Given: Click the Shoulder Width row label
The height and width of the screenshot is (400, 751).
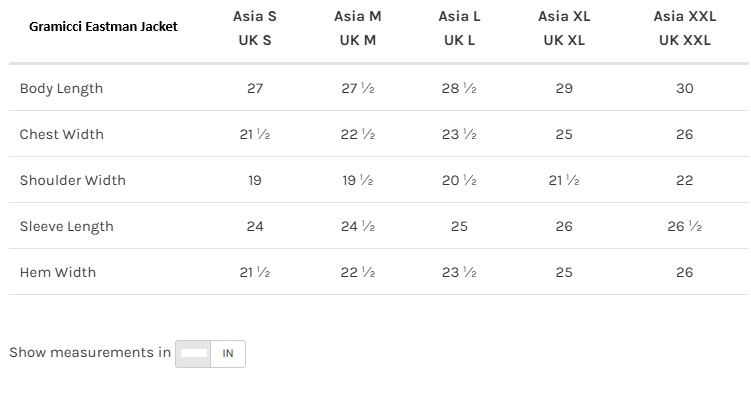Looking at the screenshot, I should tap(72, 180).
